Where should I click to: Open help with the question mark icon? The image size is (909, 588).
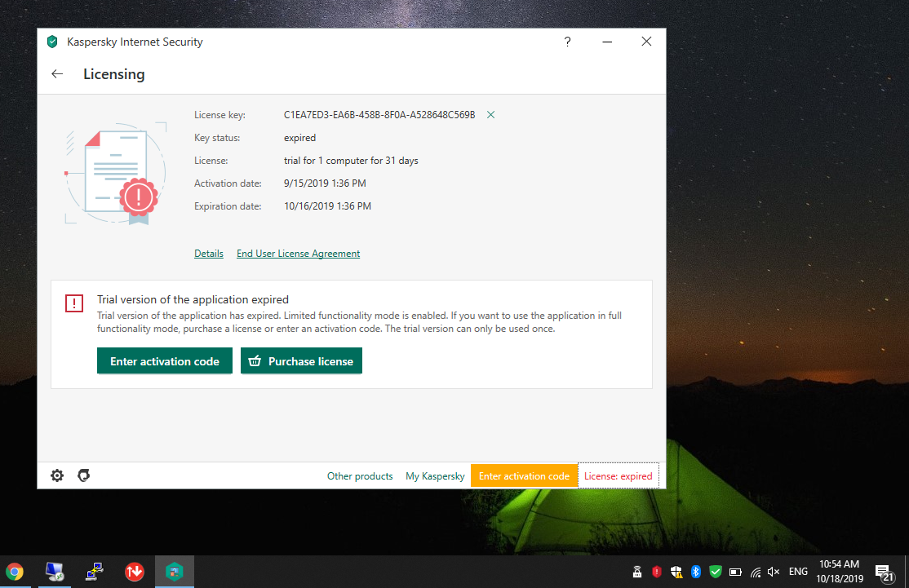pyautogui.click(x=568, y=42)
